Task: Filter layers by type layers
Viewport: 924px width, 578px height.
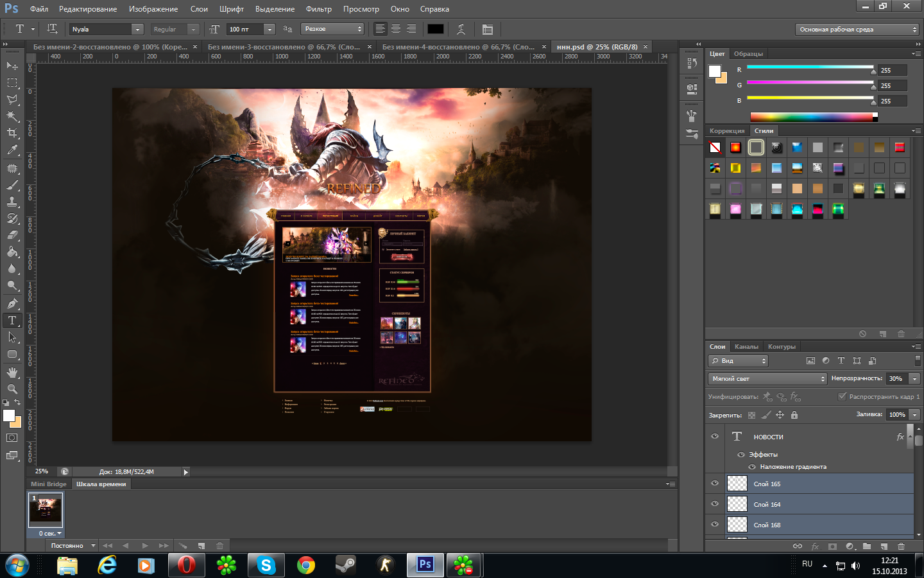Action: coord(841,361)
